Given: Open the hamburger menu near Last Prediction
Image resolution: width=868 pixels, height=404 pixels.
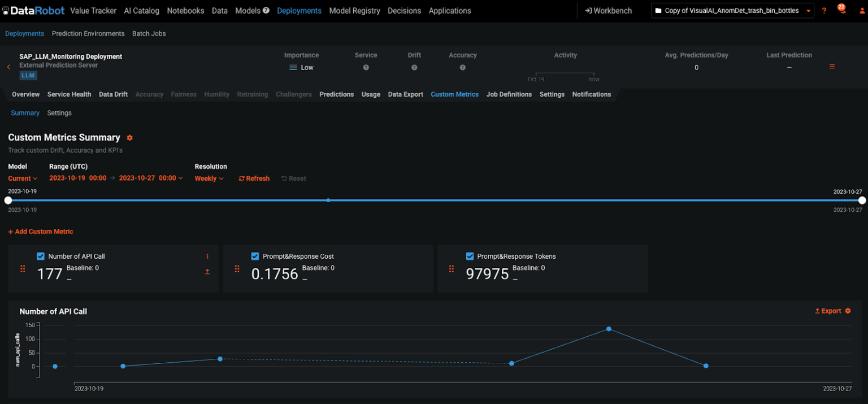Looking at the screenshot, I should [x=832, y=66].
